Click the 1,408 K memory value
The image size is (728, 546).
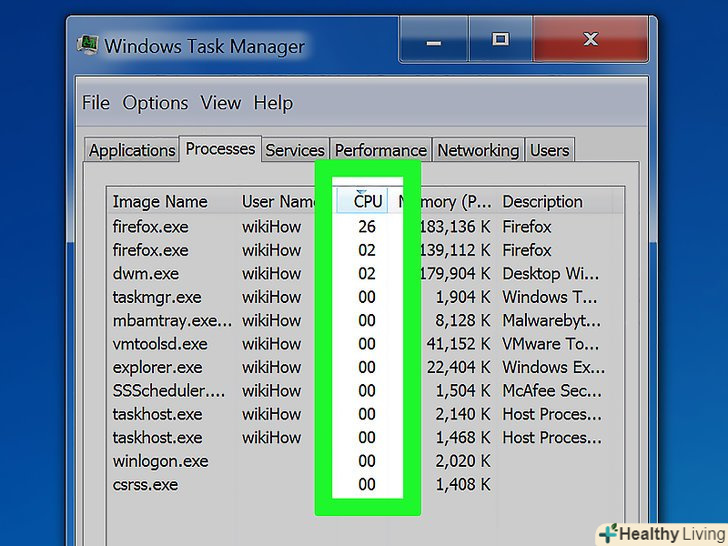click(x=462, y=485)
